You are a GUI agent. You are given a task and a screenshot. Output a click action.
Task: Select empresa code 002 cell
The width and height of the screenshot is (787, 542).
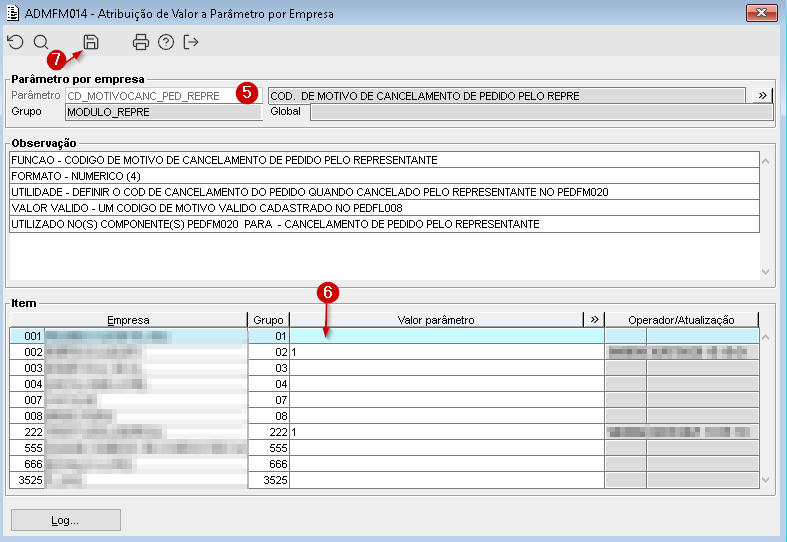coord(28,352)
